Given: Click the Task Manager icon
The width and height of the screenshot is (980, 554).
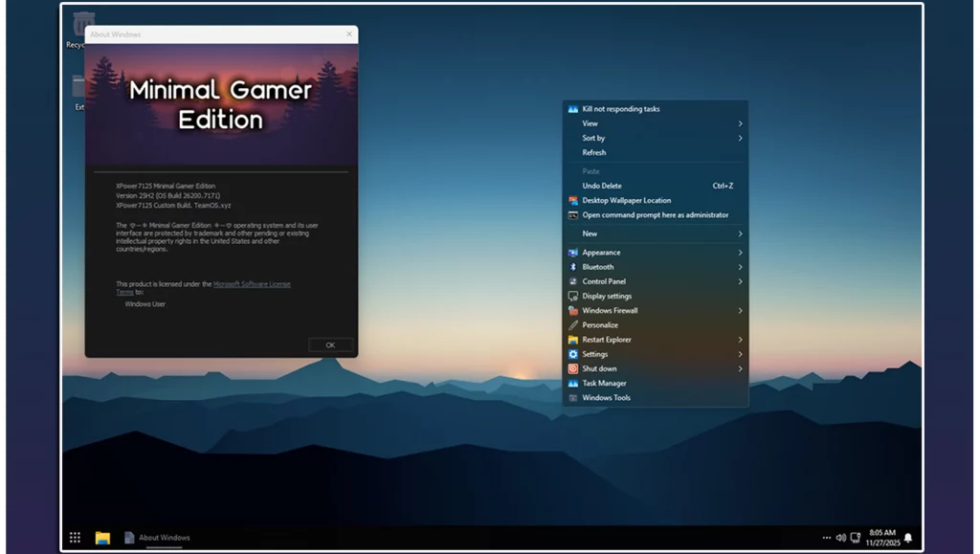Looking at the screenshot, I should [x=573, y=384].
